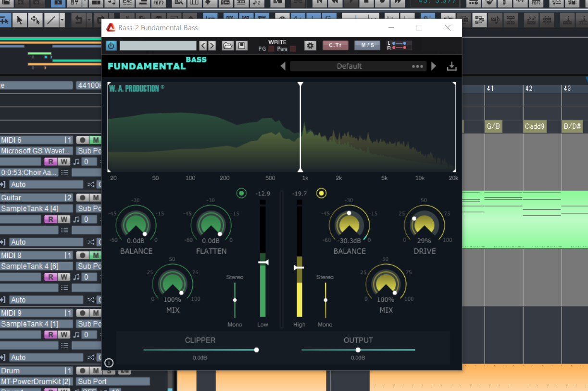Click the CLIPPER slider handle
Screen dimensions: 588x391
[257, 350]
